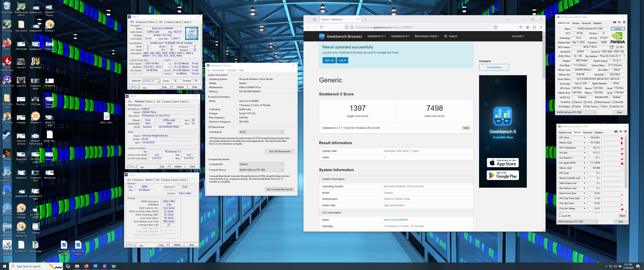Open the Purchase menu in Geekbench 5 Tryout

(x=232, y=70)
